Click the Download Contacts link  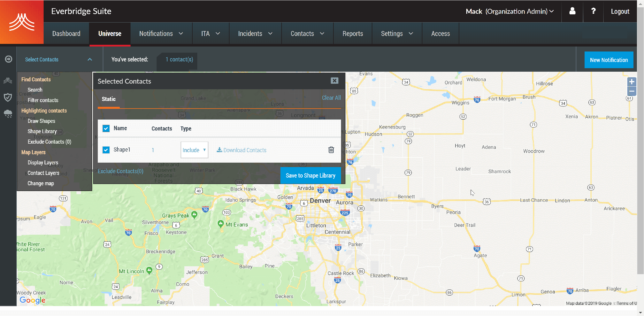pos(241,150)
